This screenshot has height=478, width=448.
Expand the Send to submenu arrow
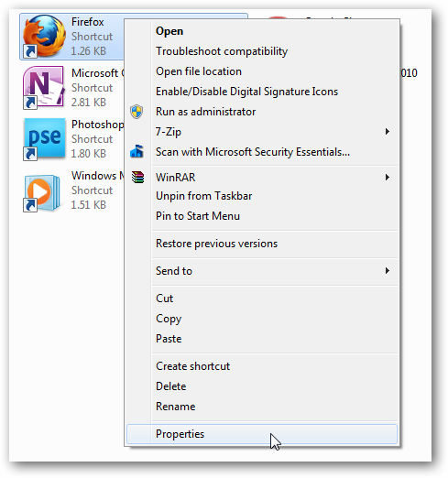388,271
